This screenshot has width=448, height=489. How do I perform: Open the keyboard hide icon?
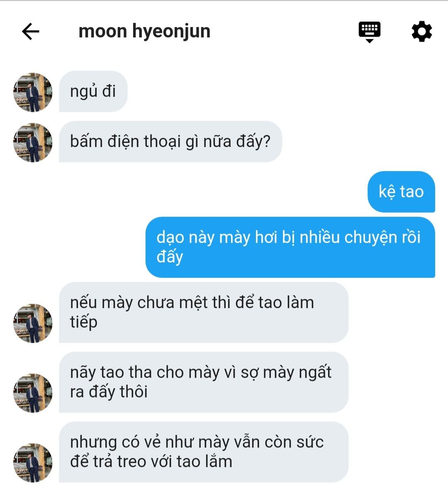(x=369, y=32)
